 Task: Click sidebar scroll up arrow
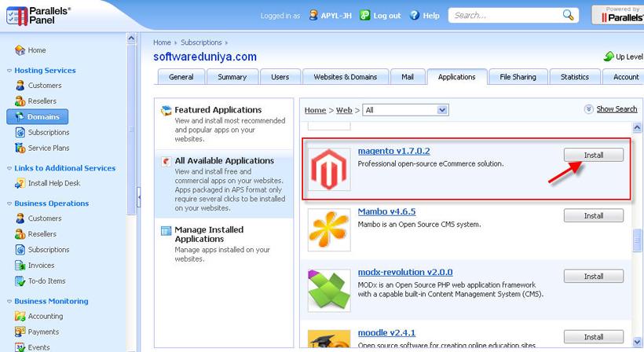click(131, 38)
